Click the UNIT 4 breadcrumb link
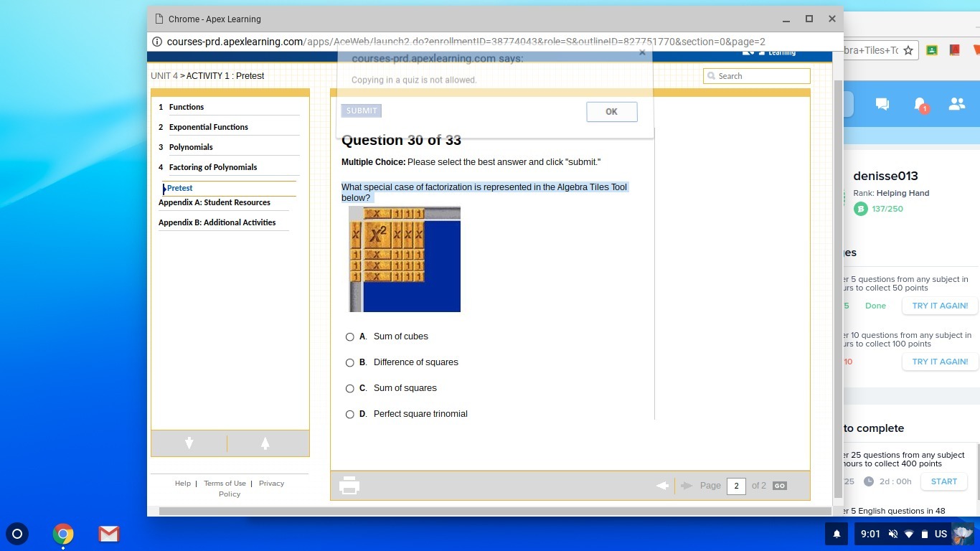 (x=164, y=76)
